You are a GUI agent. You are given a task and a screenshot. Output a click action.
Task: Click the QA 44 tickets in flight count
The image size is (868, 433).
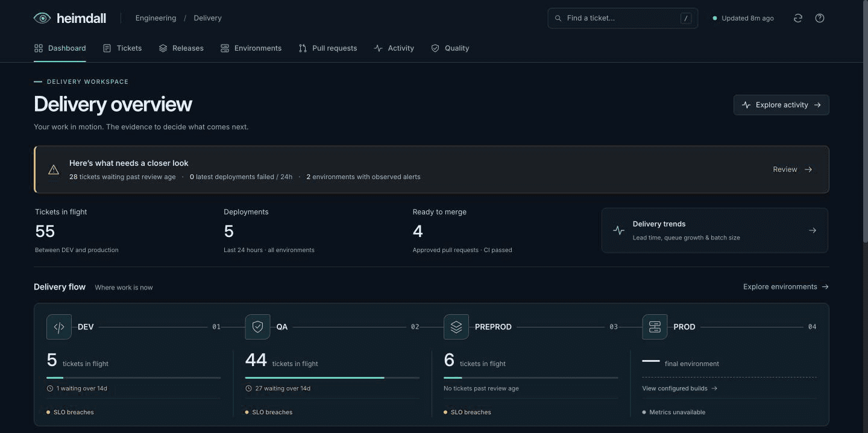256,360
